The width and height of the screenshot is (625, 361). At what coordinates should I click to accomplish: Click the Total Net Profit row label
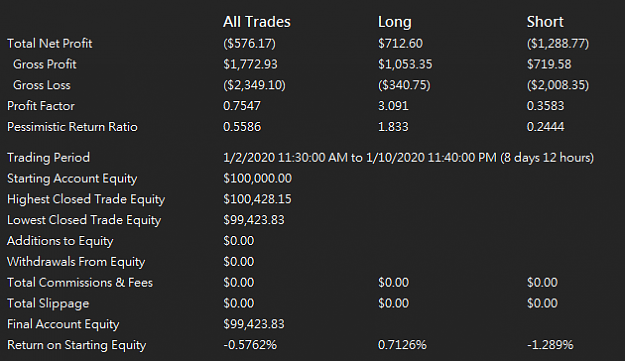point(49,43)
